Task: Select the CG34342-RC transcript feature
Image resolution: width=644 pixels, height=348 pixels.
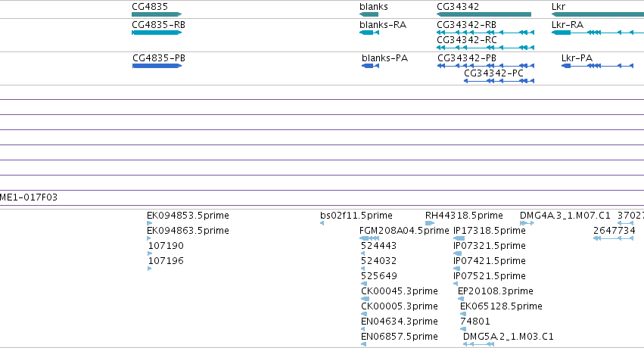Action: pyautogui.click(x=486, y=48)
